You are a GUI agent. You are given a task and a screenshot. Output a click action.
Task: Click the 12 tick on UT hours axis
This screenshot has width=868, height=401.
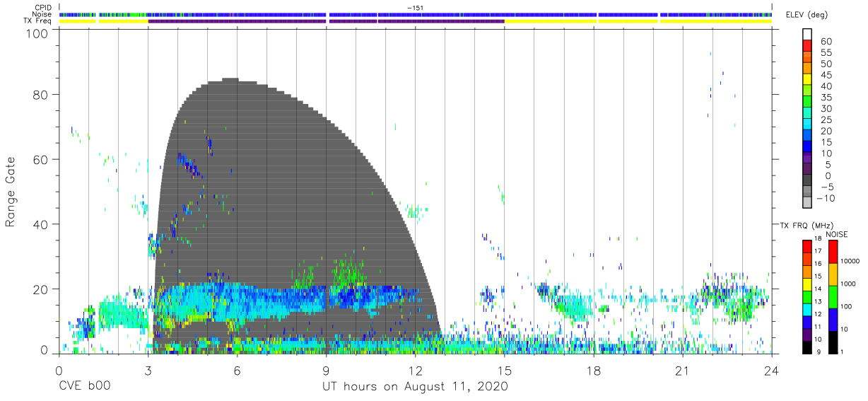(416, 371)
